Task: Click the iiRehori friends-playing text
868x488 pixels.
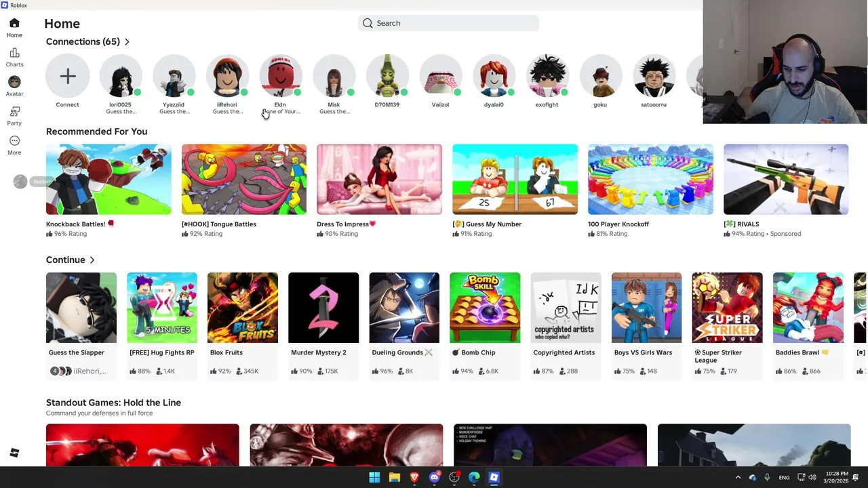Action: 90,371
